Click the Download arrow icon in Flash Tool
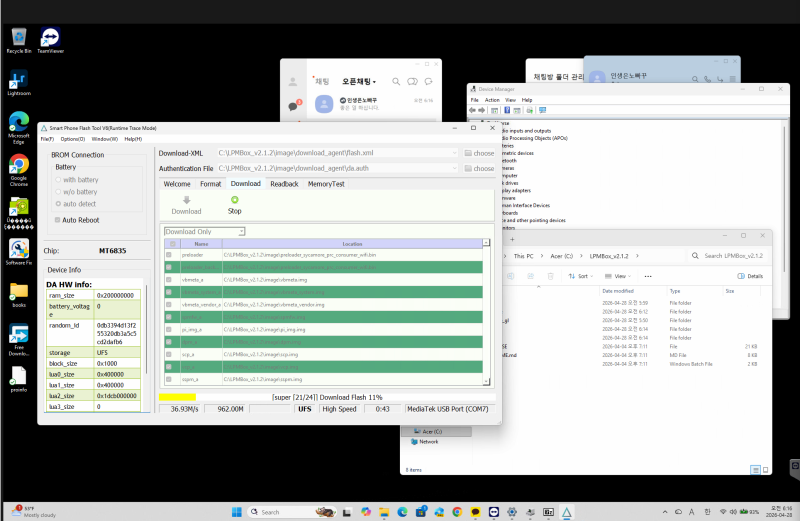 pyautogui.click(x=186, y=200)
